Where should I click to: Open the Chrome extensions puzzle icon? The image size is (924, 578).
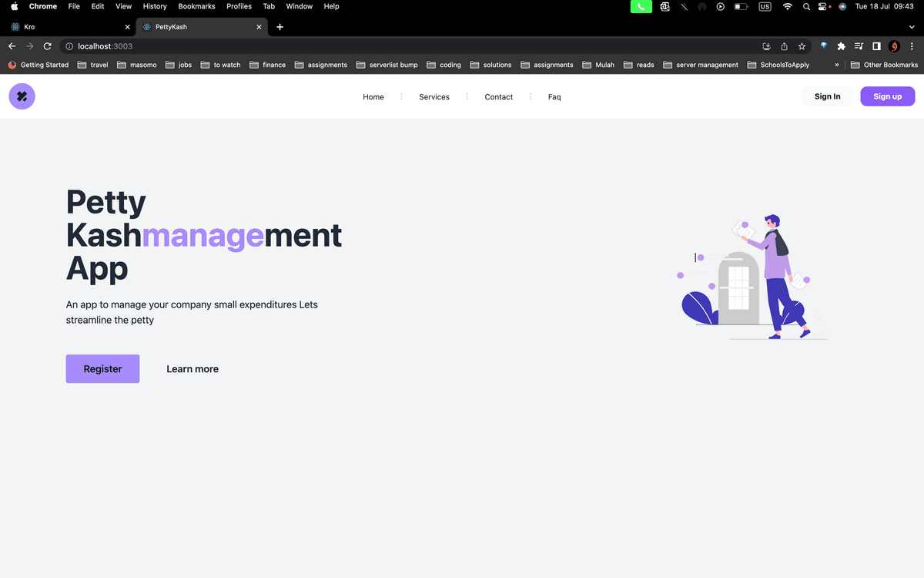click(842, 46)
